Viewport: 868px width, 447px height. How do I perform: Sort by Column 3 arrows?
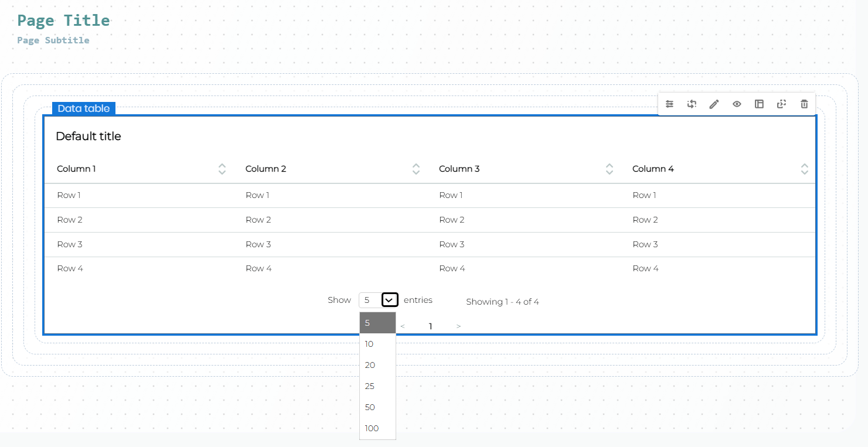[x=610, y=169]
